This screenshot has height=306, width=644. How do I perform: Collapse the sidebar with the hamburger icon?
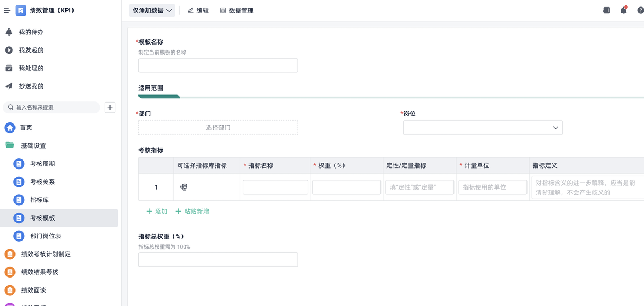pos(7,10)
